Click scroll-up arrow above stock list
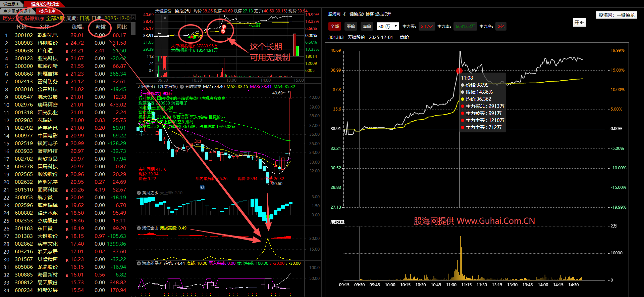 pyautogui.click(x=133, y=18)
